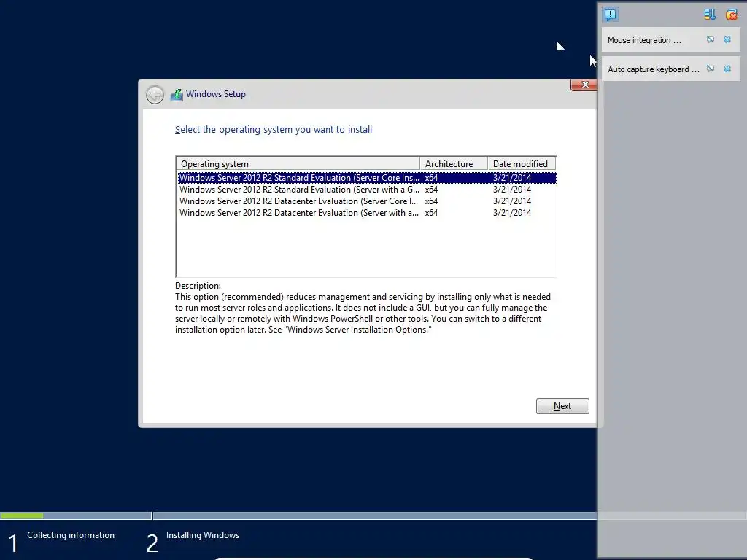Close the Windows Setup dialog
The width and height of the screenshot is (747, 560).
(x=584, y=85)
